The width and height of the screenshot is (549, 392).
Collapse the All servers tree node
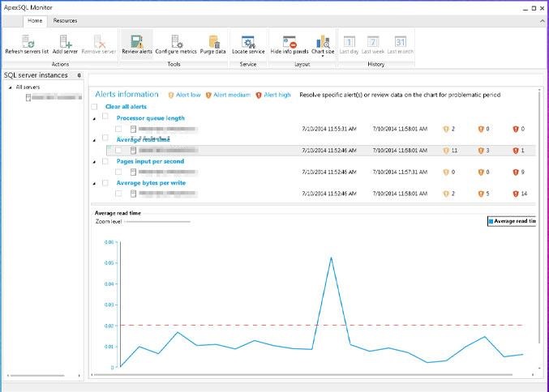tap(11, 87)
